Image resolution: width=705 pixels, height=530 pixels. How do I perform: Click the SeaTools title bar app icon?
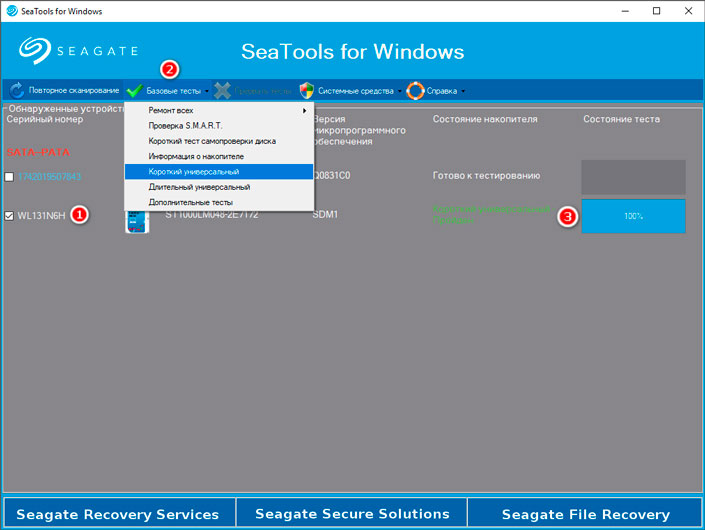(12, 11)
